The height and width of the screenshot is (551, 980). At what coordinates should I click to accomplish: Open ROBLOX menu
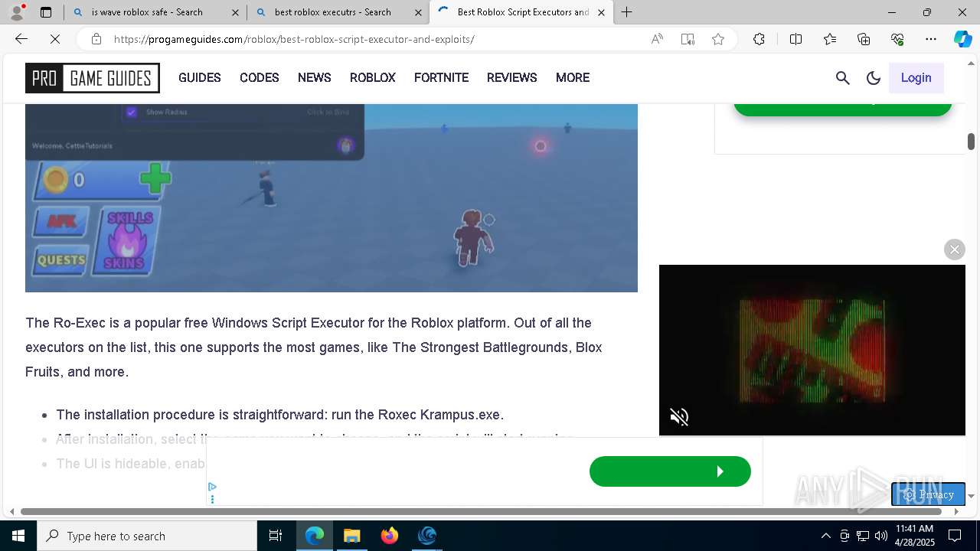pyautogui.click(x=373, y=77)
